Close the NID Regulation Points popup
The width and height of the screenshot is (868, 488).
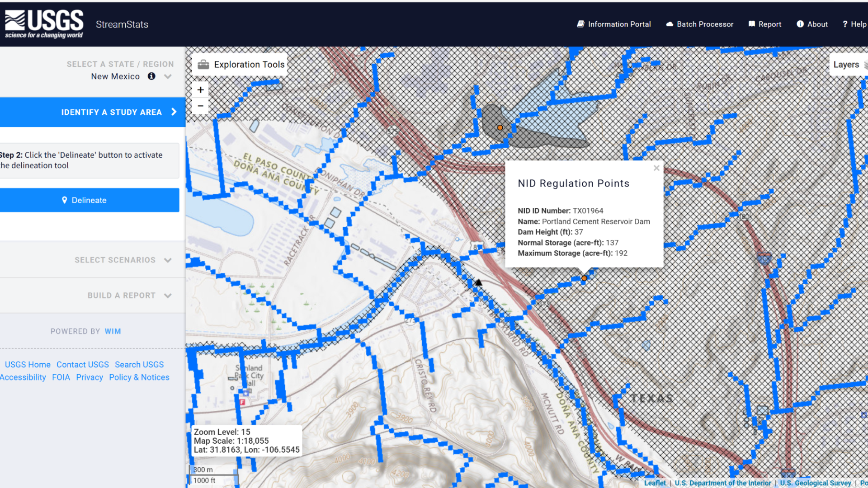656,168
